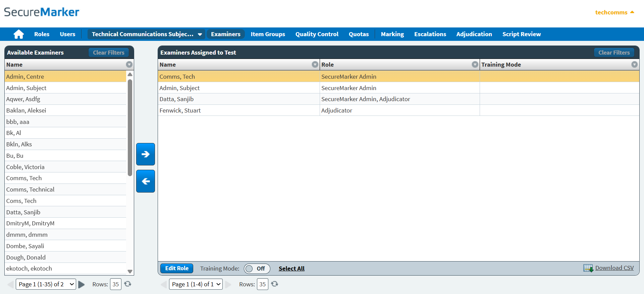
Task: Expand the techcomms user menu
Action: click(x=614, y=12)
